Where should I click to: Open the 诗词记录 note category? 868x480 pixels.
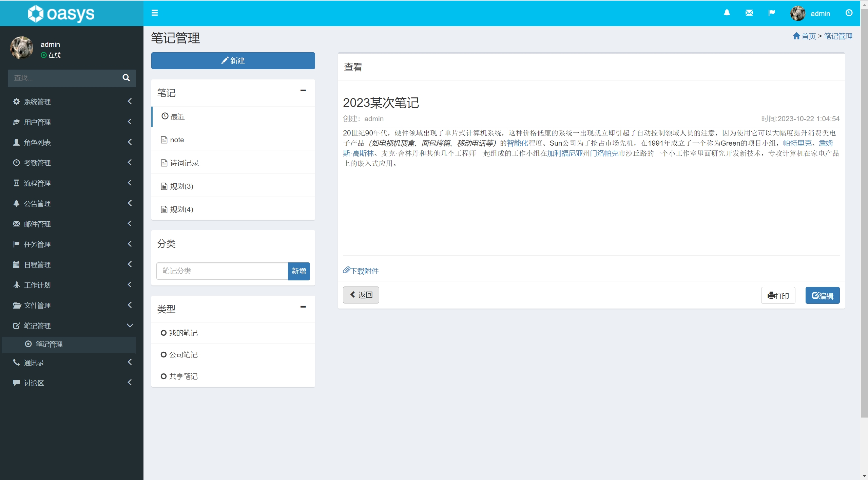click(184, 163)
